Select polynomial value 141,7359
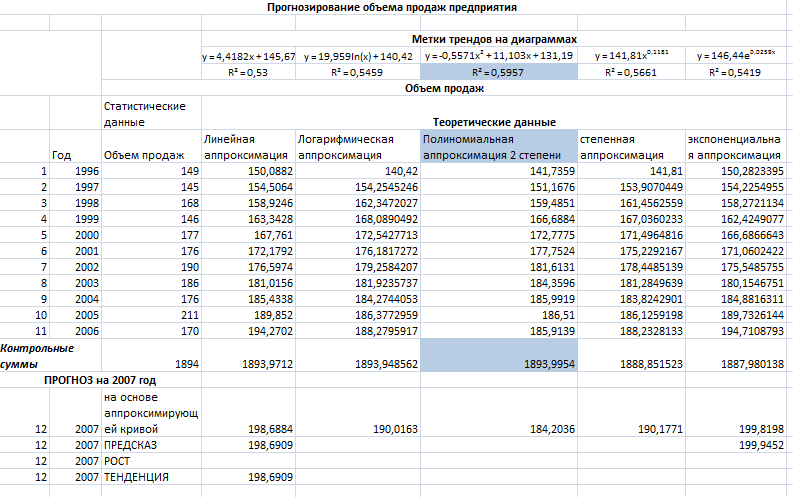This screenshot has height=497, width=793. click(552, 171)
